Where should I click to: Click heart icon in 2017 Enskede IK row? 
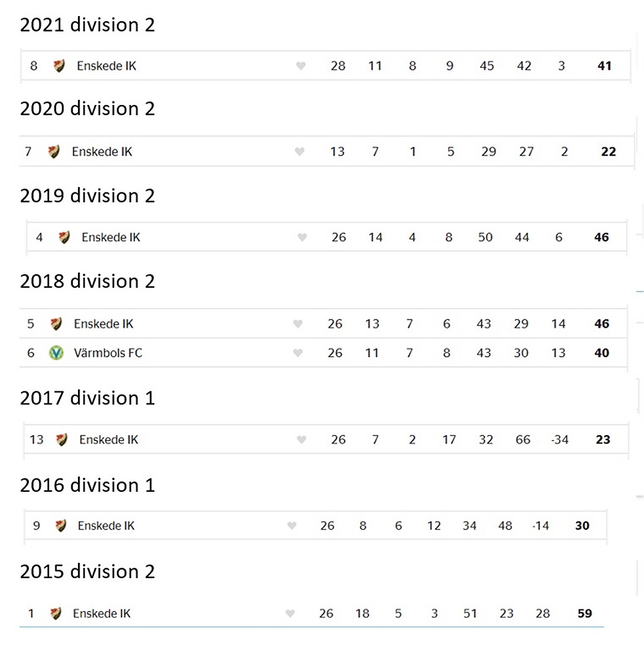[301, 440]
